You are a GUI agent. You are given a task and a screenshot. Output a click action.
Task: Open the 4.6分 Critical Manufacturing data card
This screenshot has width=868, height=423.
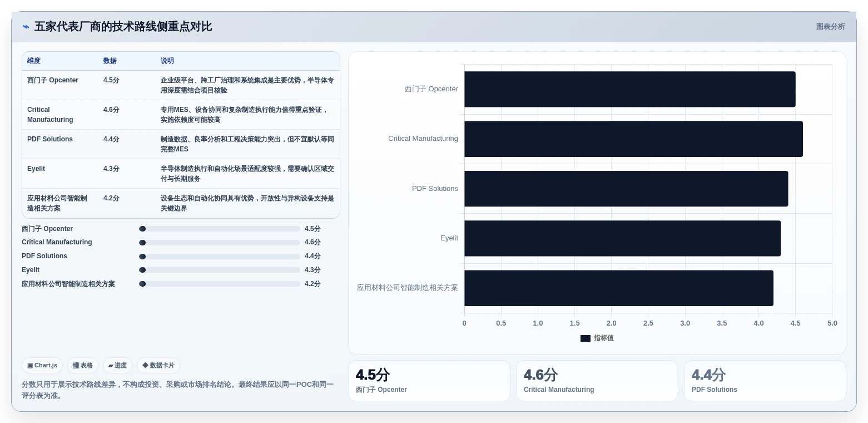597,381
